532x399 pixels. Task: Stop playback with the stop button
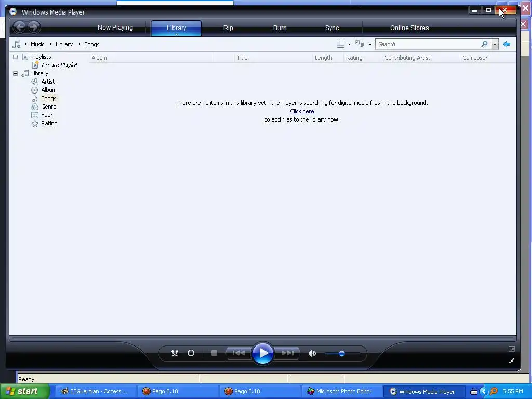214,353
